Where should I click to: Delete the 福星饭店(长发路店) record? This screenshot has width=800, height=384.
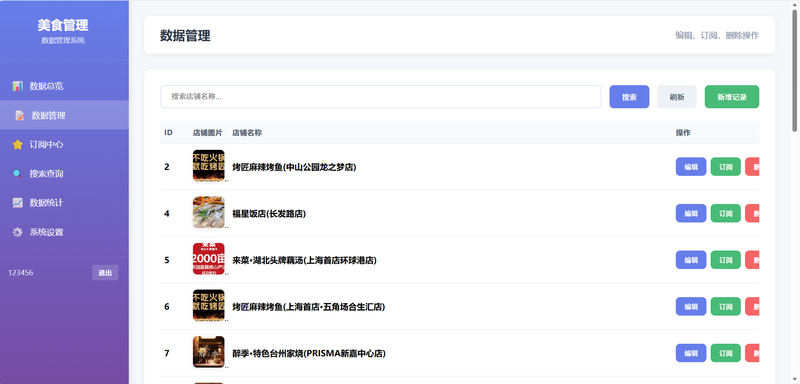(x=753, y=213)
